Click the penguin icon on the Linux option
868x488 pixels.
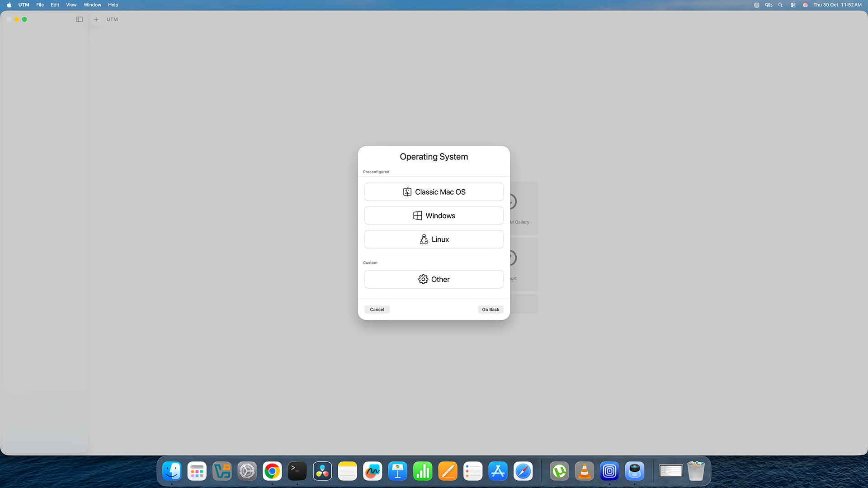pyautogui.click(x=424, y=239)
